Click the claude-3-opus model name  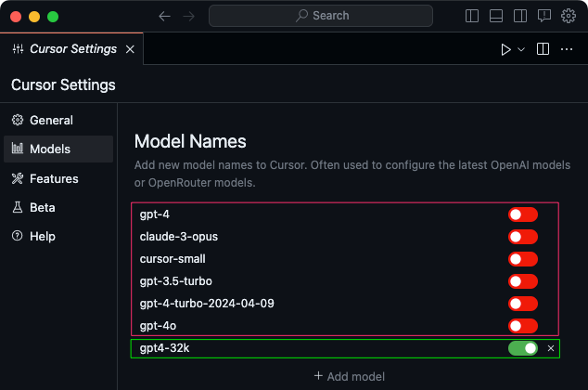[178, 237]
